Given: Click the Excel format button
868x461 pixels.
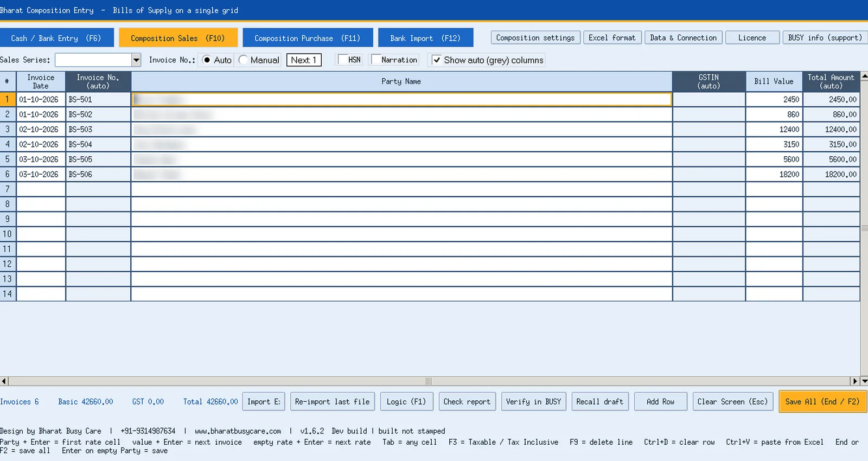Looking at the screenshot, I should click(612, 37).
